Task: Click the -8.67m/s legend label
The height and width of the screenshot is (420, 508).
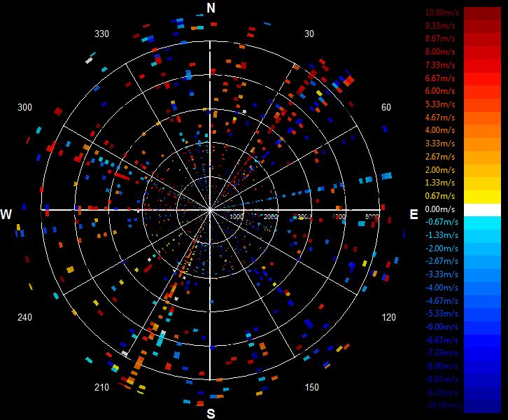Action: pos(442,379)
